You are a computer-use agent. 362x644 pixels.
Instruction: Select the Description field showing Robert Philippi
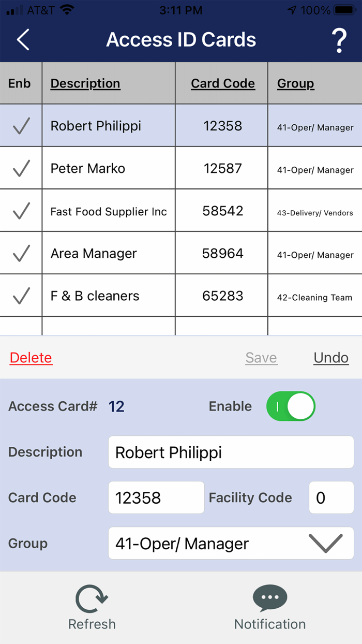[x=231, y=452]
